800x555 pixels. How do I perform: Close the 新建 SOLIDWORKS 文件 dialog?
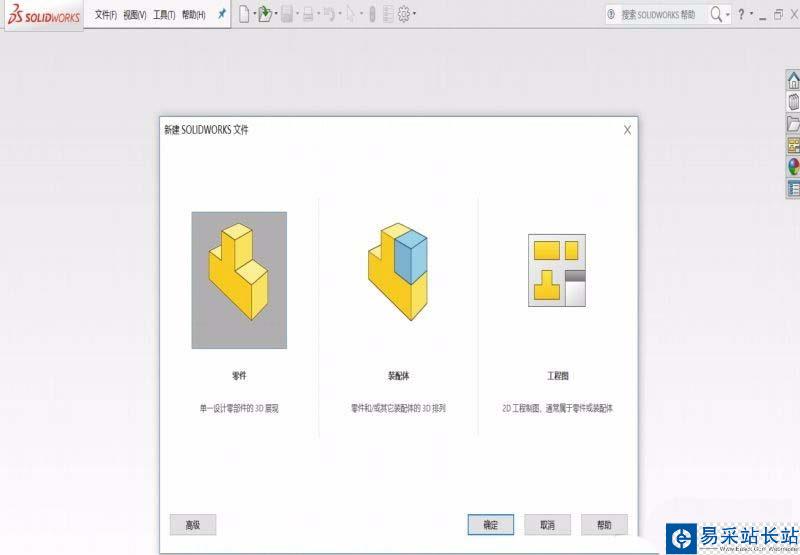pyautogui.click(x=628, y=130)
